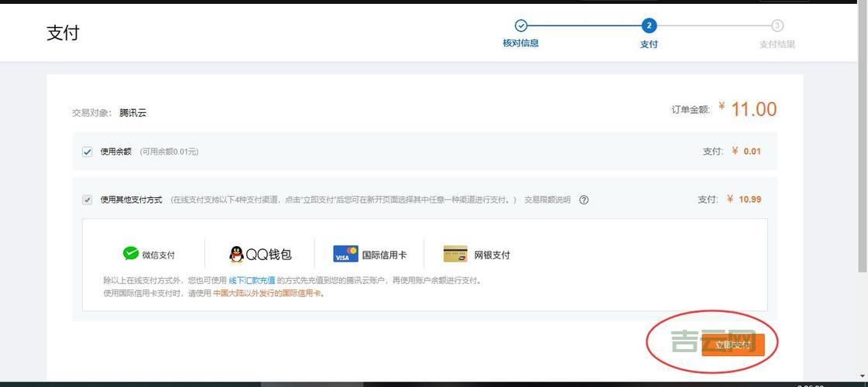Click the step 2 numbered circle

pyautogui.click(x=649, y=26)
